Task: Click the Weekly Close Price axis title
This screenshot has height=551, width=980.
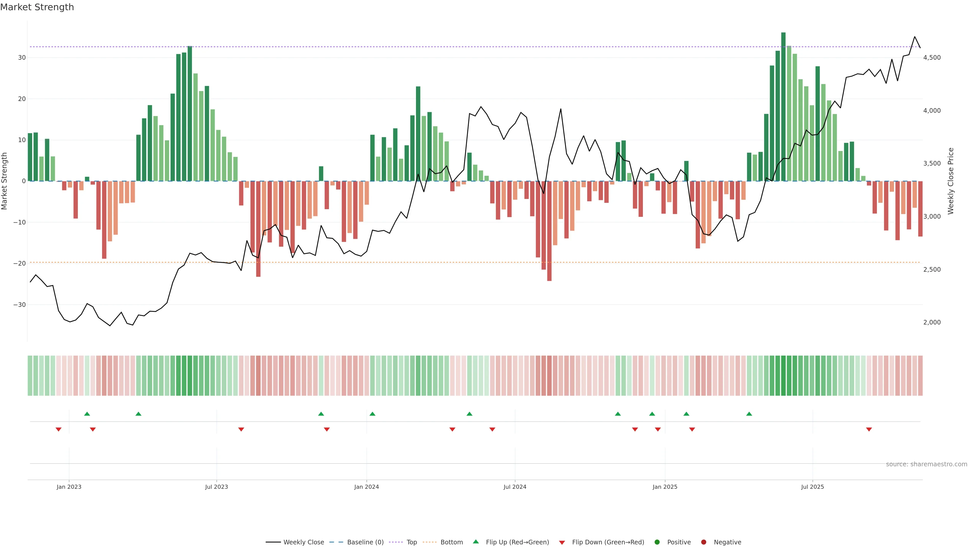Action: [951, 181]
